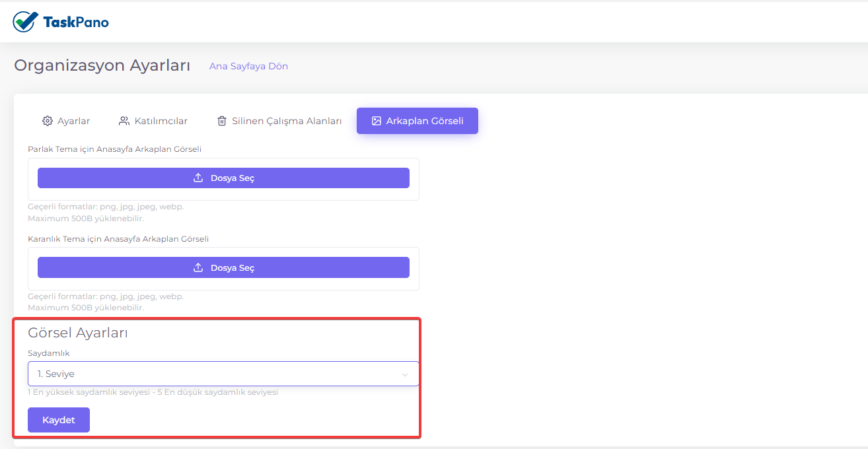This screenshot has height=449, width=868.
Task: Select the Arkaplan Görseli tab
Action: [417, 121]
